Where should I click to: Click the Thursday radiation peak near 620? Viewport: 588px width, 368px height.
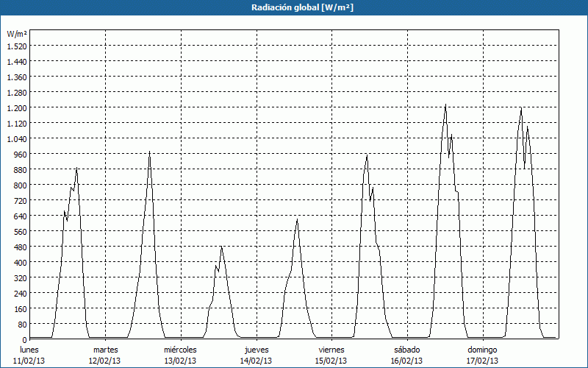[297, 219]
